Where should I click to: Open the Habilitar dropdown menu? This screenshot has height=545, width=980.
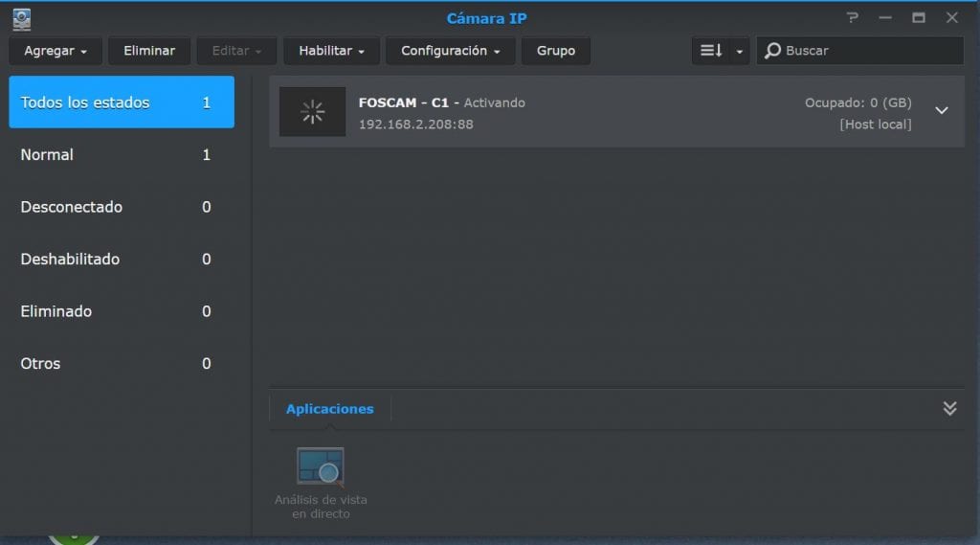tap(331, 51)
